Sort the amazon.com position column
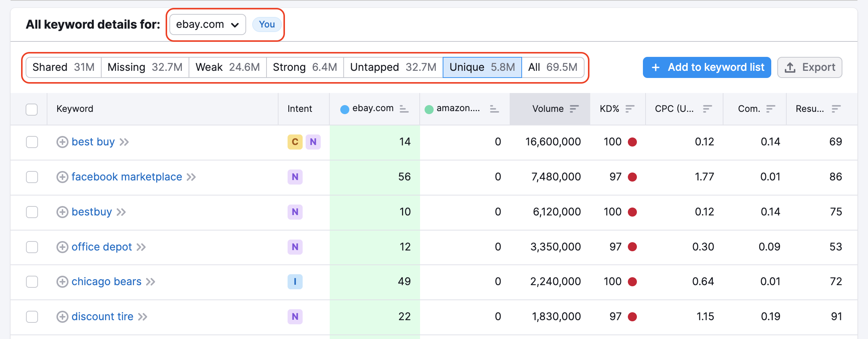This screenshot has width=868, height=339. pyautogui.click(x=493, y=109)
